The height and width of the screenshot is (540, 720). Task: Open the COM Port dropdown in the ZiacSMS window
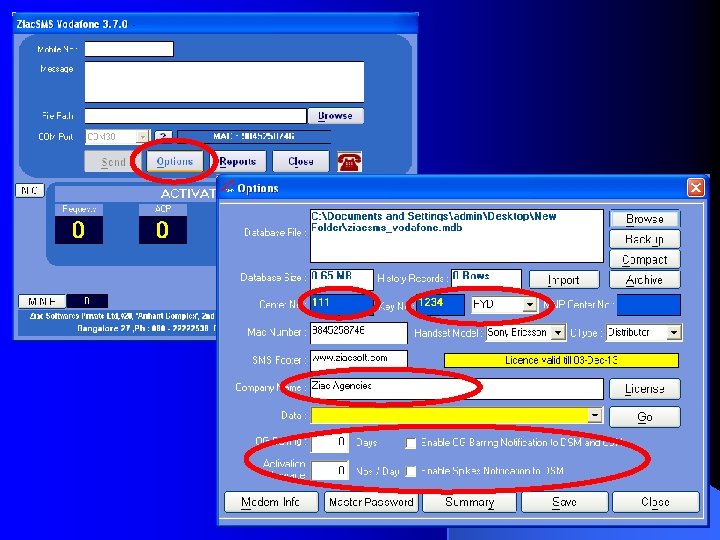pos(143,137)
